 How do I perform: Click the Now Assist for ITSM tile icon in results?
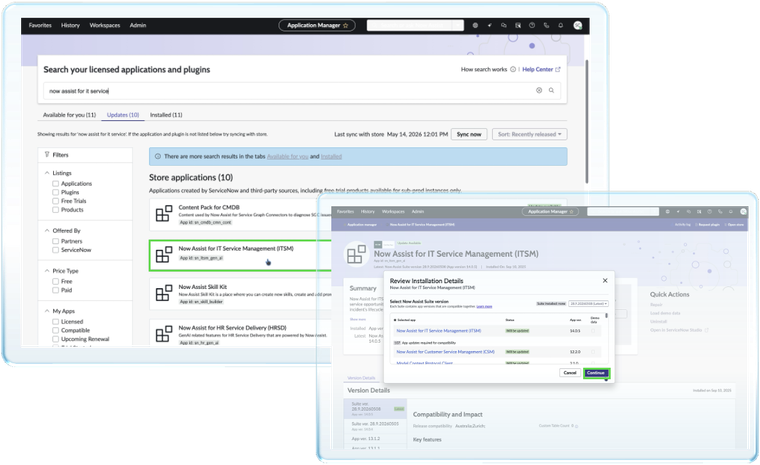(164, 255)
